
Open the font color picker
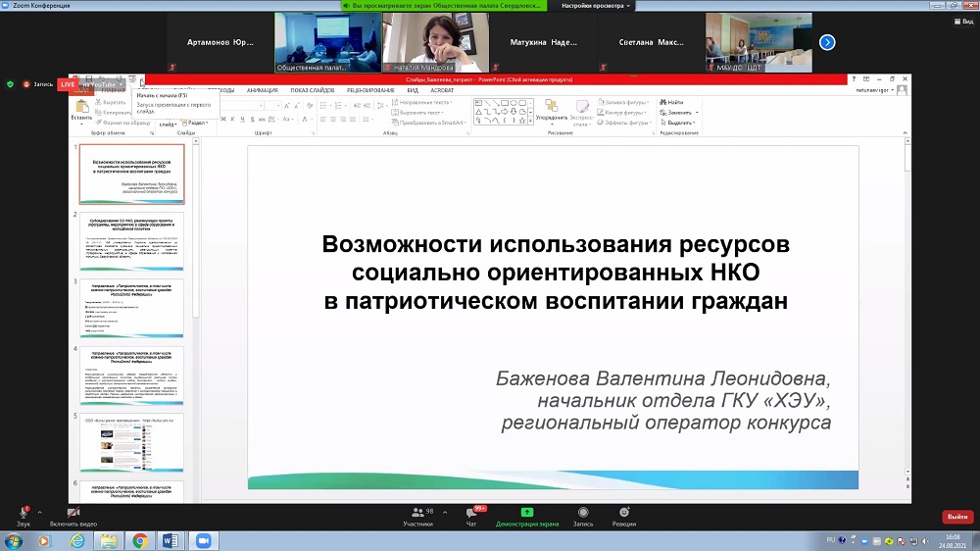pos(306,119)
